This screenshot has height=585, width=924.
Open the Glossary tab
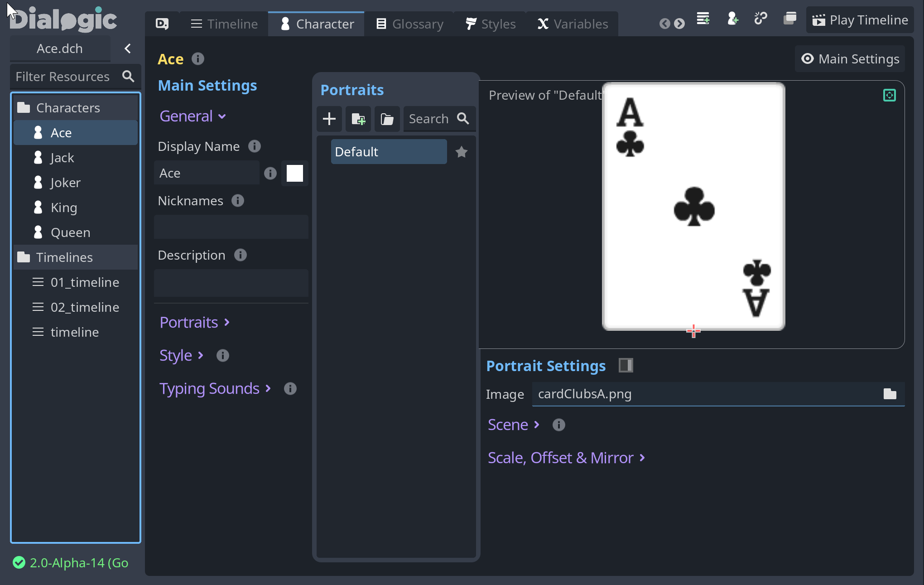pyautogui.click(x=409, y=24)
